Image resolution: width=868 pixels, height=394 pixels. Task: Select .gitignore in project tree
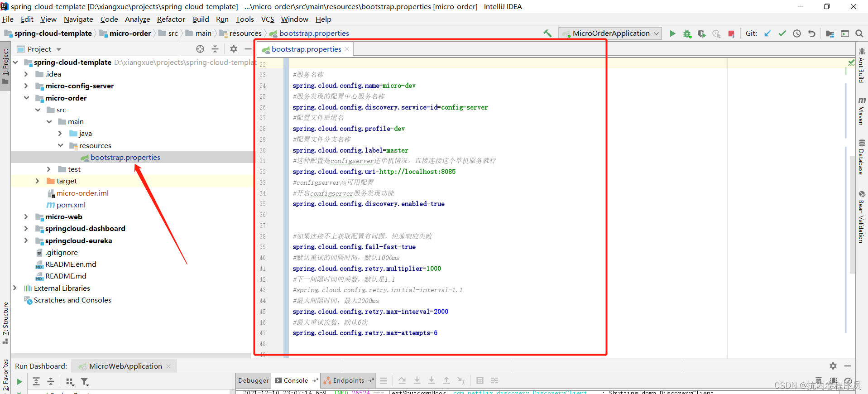[x=62, y=252]
